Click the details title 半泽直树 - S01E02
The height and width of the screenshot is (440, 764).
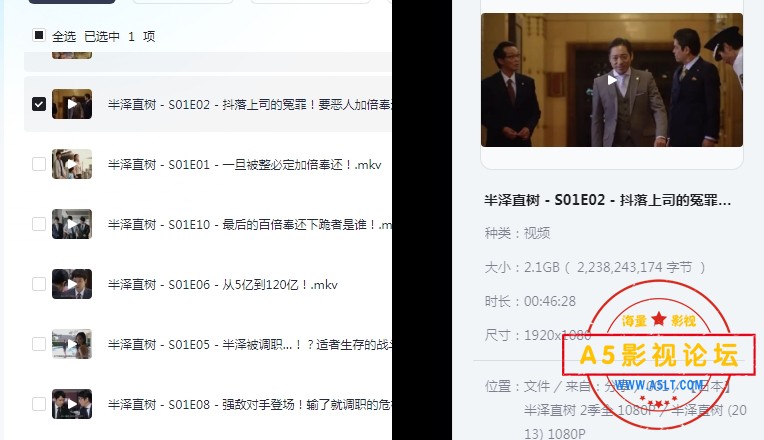pyautogui.click(x=608, y=200)
